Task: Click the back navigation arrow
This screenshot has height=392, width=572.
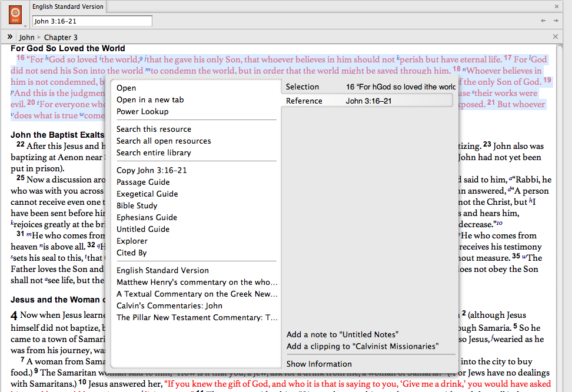Action: pyautogui.click(x=543, y=21)
